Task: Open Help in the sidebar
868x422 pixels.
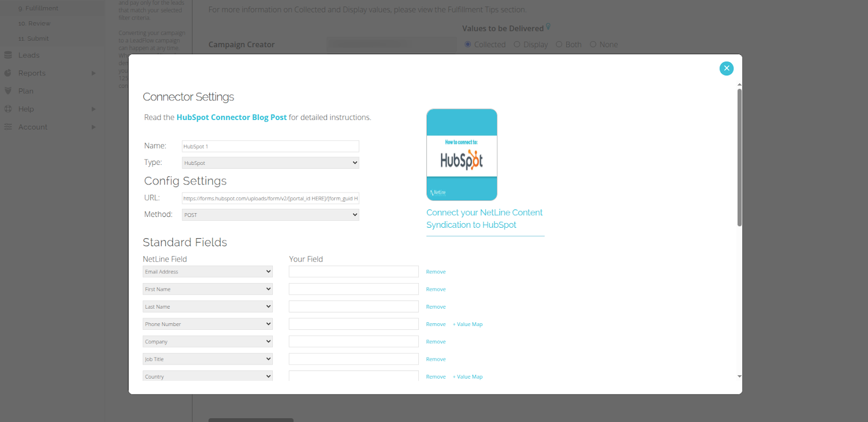Action: tap(26, 109)
